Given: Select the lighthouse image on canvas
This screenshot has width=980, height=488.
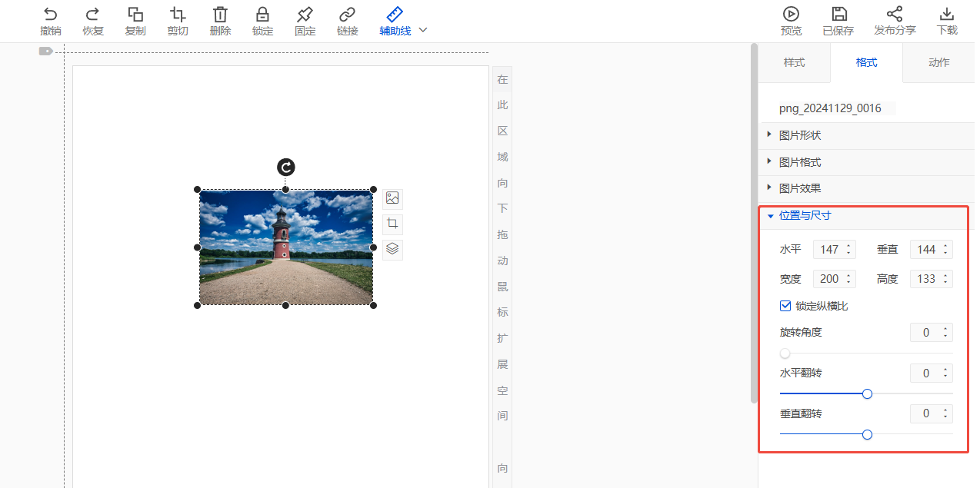Looking at the screenshot, I should point(285,247).
